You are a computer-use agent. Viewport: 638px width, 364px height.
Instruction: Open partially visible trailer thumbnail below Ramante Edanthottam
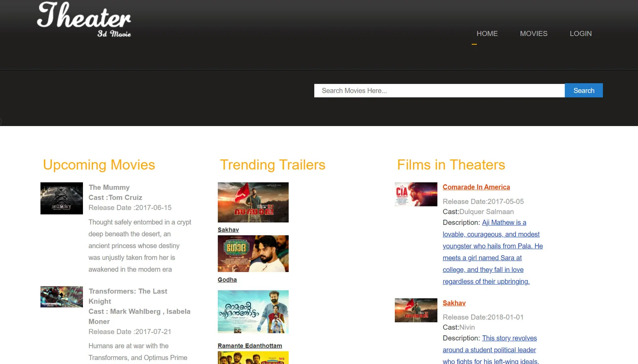(253, 358)
